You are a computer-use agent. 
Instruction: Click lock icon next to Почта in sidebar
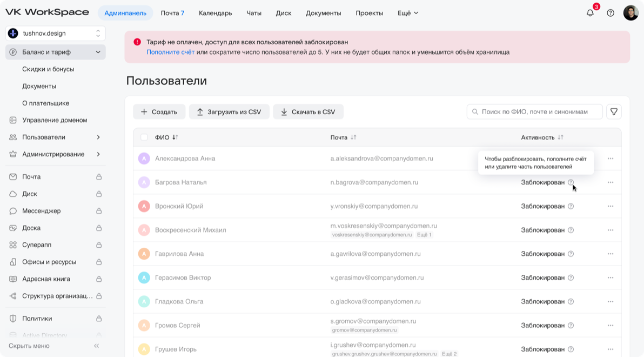99,177
